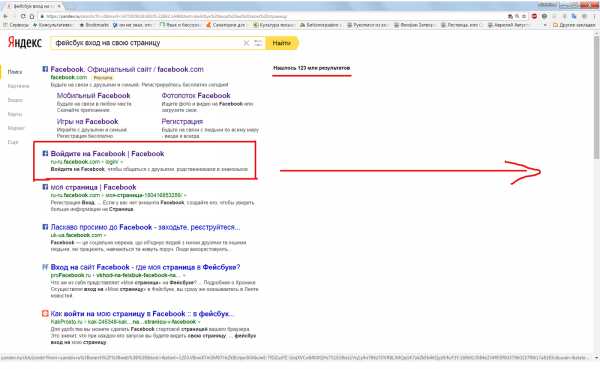600x369 pixels.
Task: Open the Мобильный Facebook sitelink
Action: coord(93,95)
